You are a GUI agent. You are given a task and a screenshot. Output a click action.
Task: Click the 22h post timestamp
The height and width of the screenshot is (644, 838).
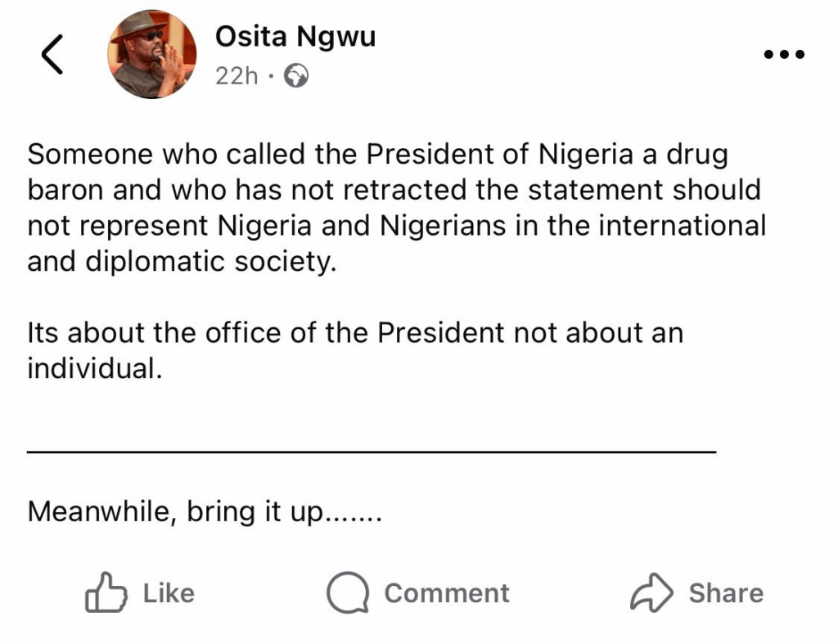point(236,76)
